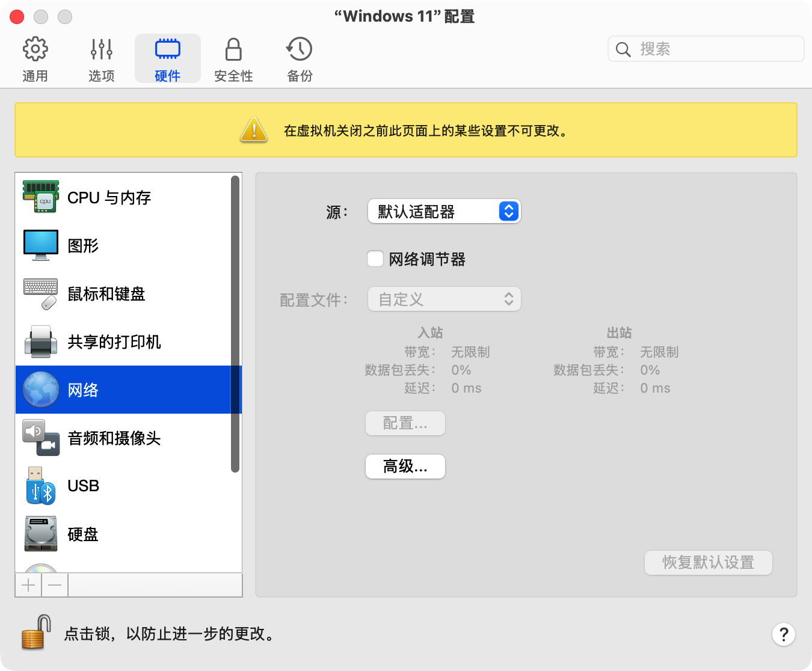Click the 音频和摄像头 speaker-camera icon
This screenshot has height=671, width=812.
[x=41, y=438]
